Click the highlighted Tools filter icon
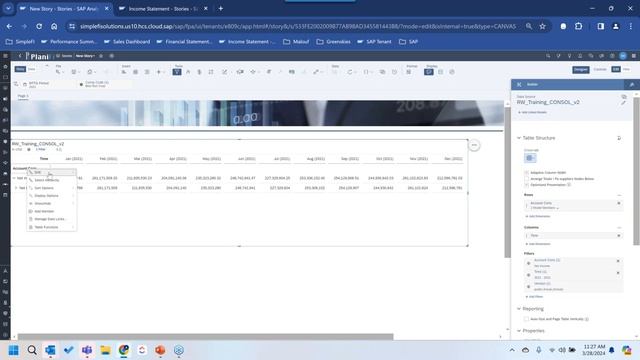This screenshot has width=640, height=360. click(x=177, y=72)
